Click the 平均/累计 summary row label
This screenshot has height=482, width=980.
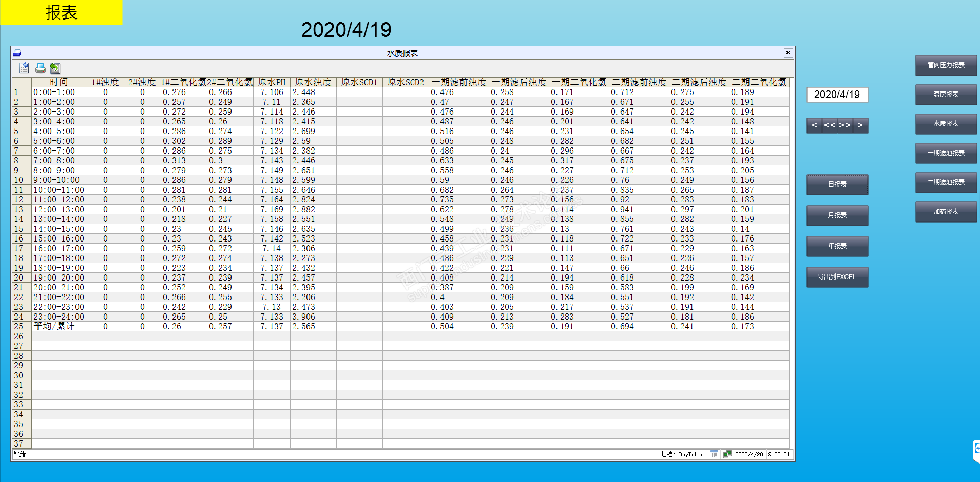tap(59, 327)
